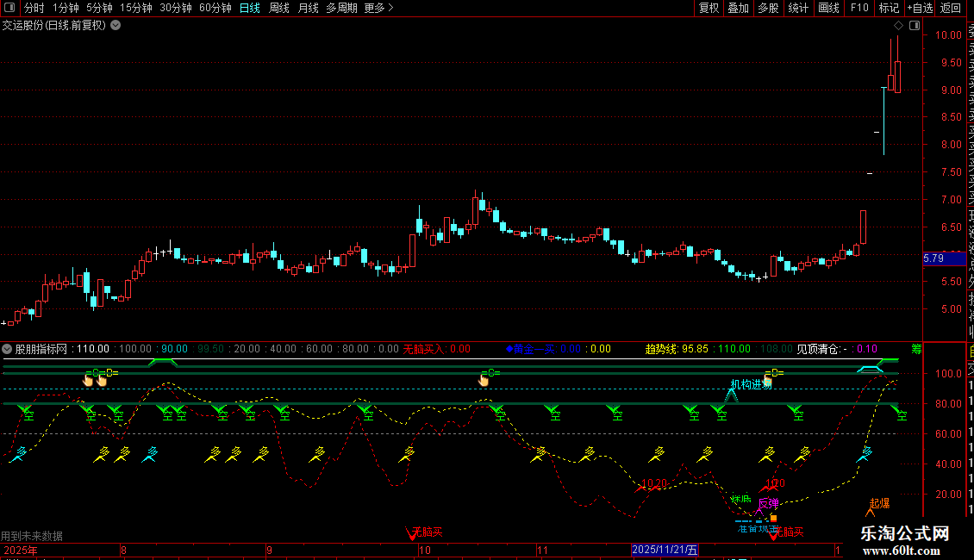Switch to 周线 weekly chart tab

pos(279,8)
